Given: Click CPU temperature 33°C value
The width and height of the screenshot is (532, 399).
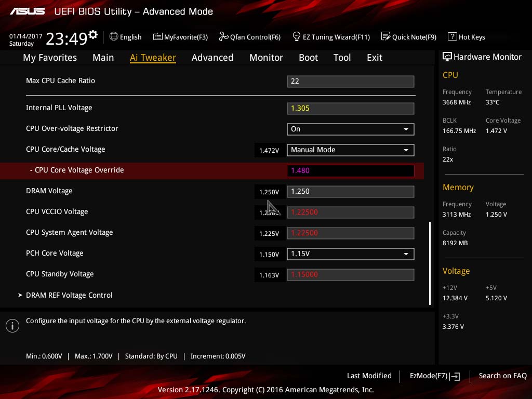Looking at the screenshot, I should pos(493,102).
